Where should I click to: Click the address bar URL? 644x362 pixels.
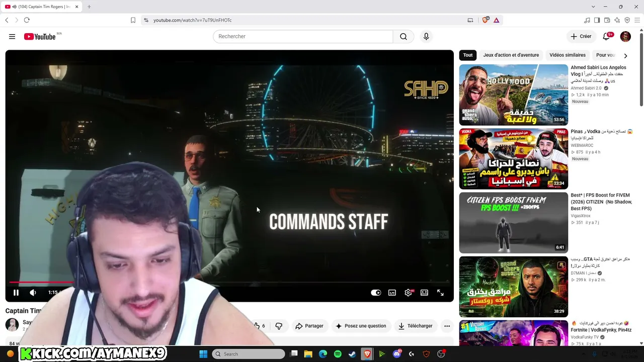tap(193, 20)
